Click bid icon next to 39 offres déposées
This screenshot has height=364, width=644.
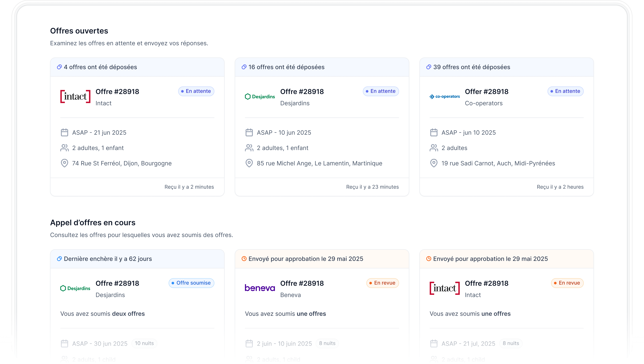[429, 67]
